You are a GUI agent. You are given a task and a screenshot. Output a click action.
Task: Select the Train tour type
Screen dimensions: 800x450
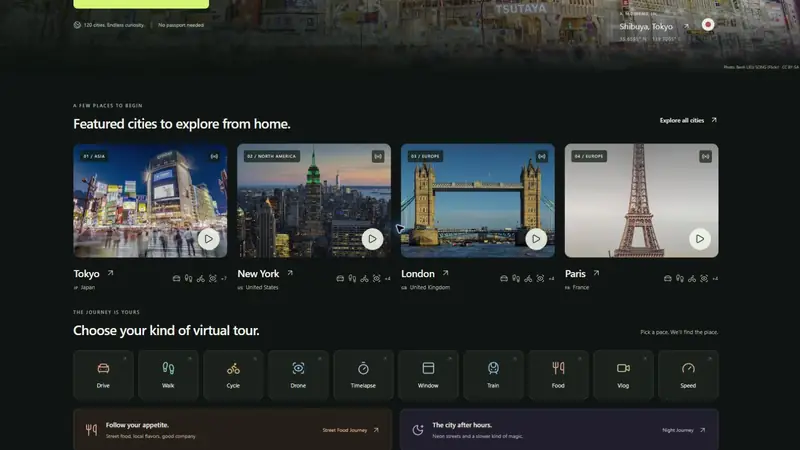(x=493, y=374)
